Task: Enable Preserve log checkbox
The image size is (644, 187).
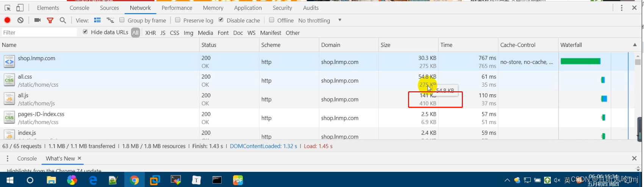Action: pos(178,20)
